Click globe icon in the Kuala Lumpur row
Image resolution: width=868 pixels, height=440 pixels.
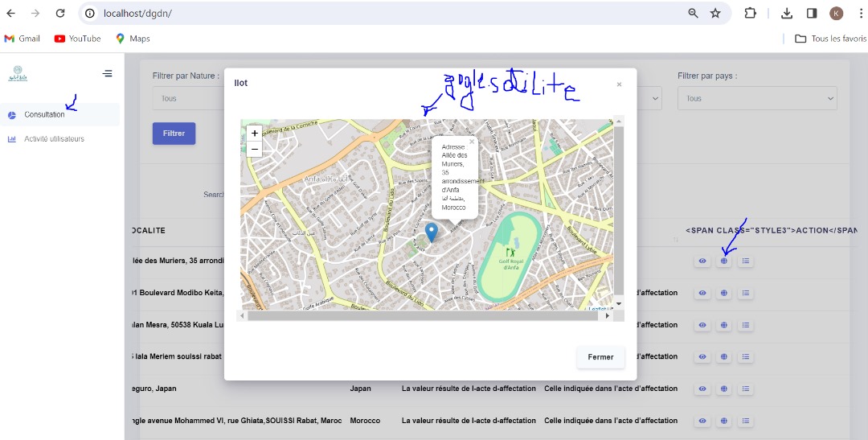coord(724,325)
